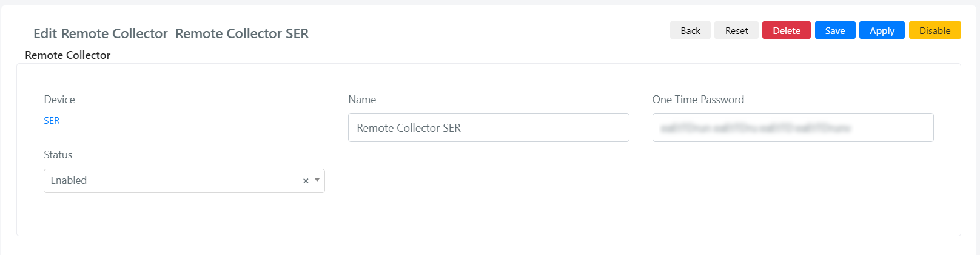Screen dimensions: 980x255
Task: Open the SER device link
Action: click(52, 120)
